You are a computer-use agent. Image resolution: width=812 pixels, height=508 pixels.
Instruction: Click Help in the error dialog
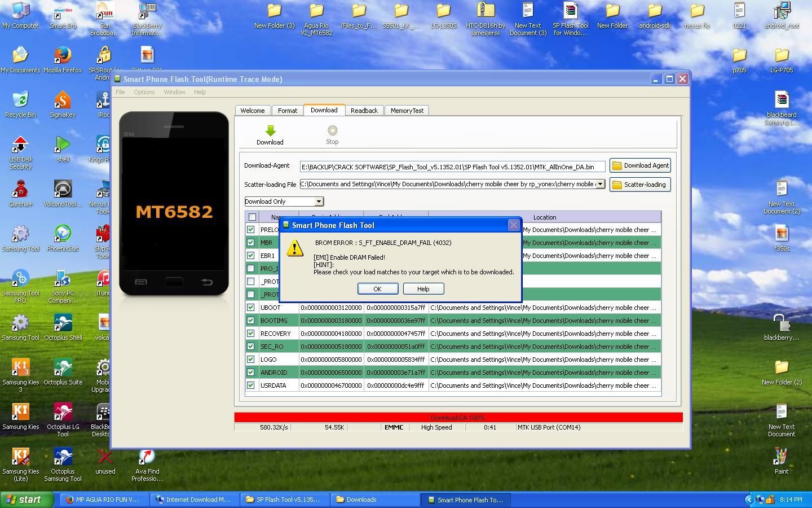423,288
